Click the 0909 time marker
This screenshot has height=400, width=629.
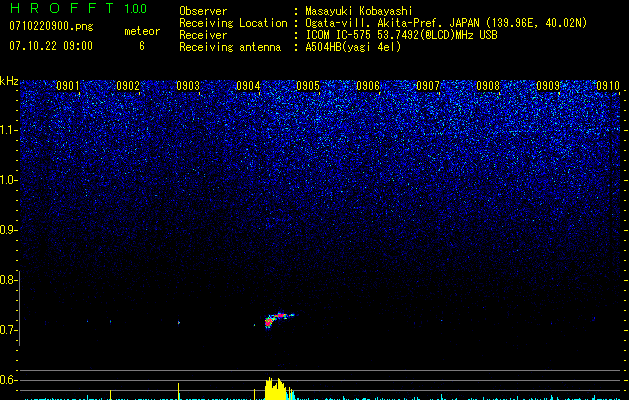coord(548,86)
